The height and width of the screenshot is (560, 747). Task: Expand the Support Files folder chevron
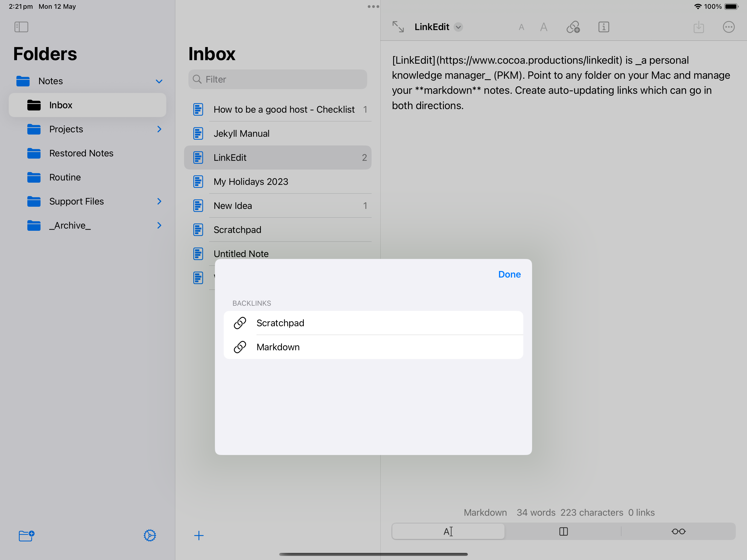[159, 201]
